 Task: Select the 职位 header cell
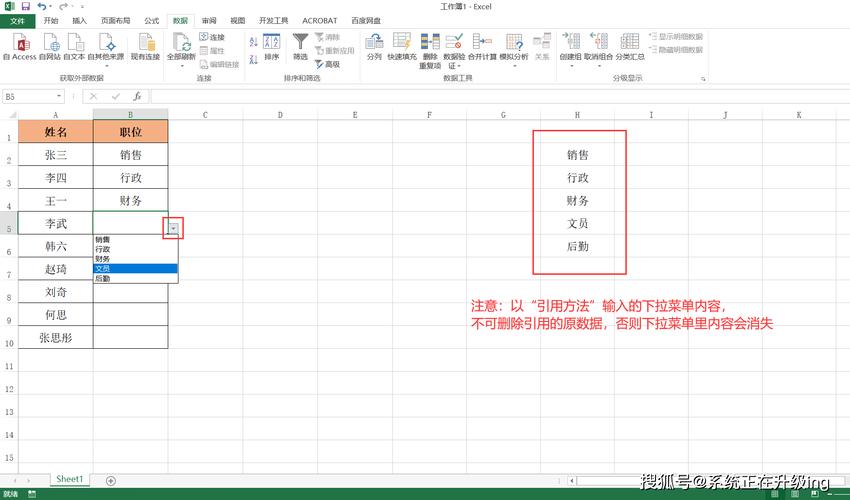131,132
